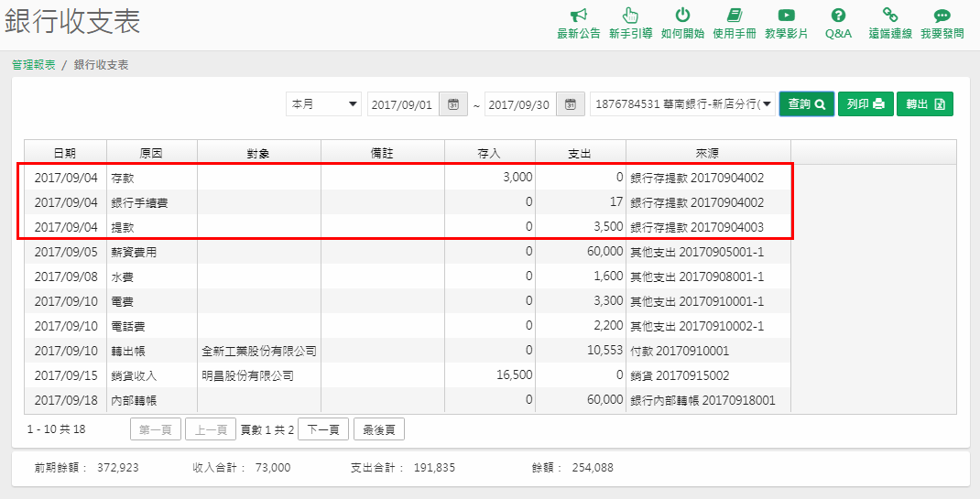The height and width of the screenshot is (499, 980).
Task: Follow the 管理報表 breadcrumb link
Action: (34, 65)
